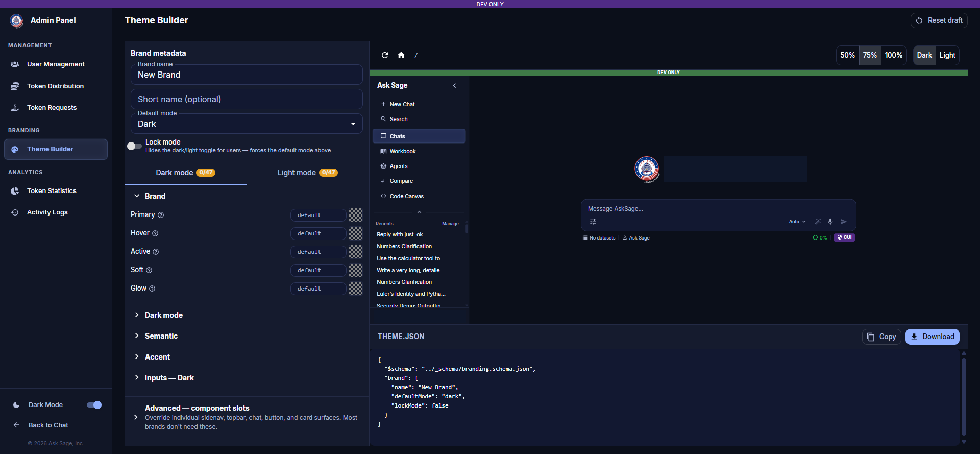Click the Workbook icon in preview sidebar

383,151
